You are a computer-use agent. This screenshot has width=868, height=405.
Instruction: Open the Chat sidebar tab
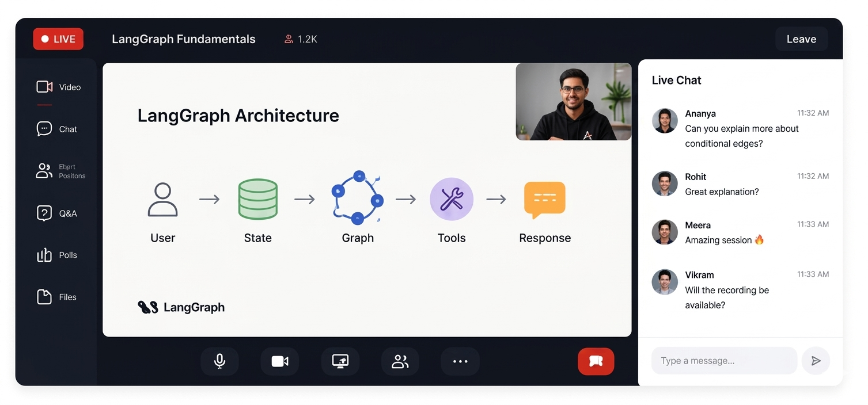56,129
